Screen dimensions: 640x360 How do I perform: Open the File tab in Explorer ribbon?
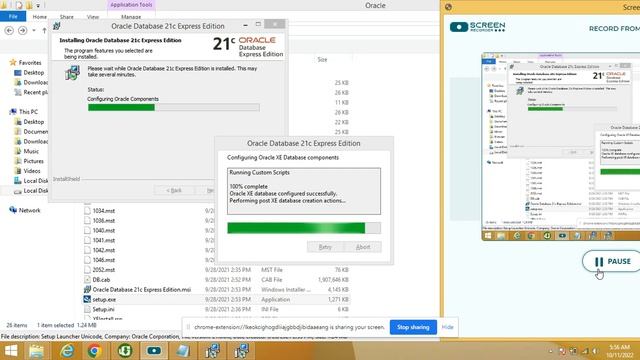pyautogui.click(x=13, y=16)
